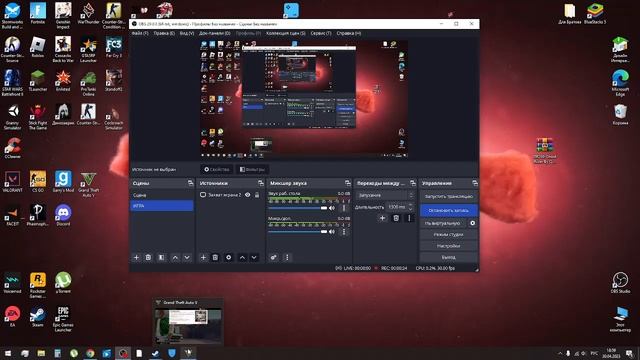Click the Chrome icon in the taskbar
Image resolution: width=640 pixels, height=360 pixels.
90,353
